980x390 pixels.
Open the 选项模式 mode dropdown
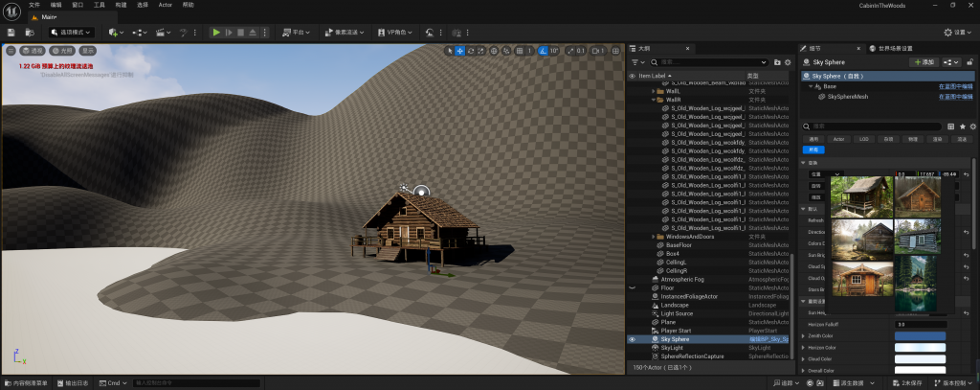(x=73, y=32)
